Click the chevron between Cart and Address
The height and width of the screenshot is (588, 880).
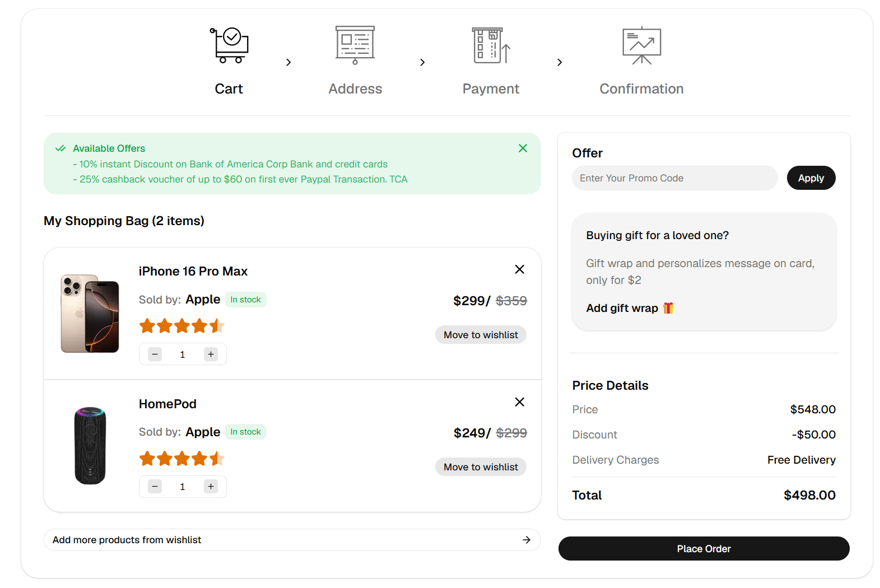[x=288, y=62]
